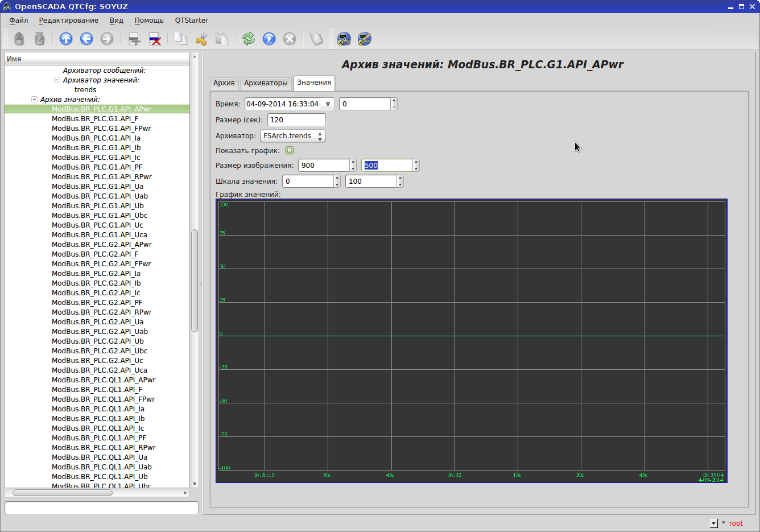Go up one level with the up arrow icon
The width and height of the screenshot is (760, 532).
coord(66,39)
